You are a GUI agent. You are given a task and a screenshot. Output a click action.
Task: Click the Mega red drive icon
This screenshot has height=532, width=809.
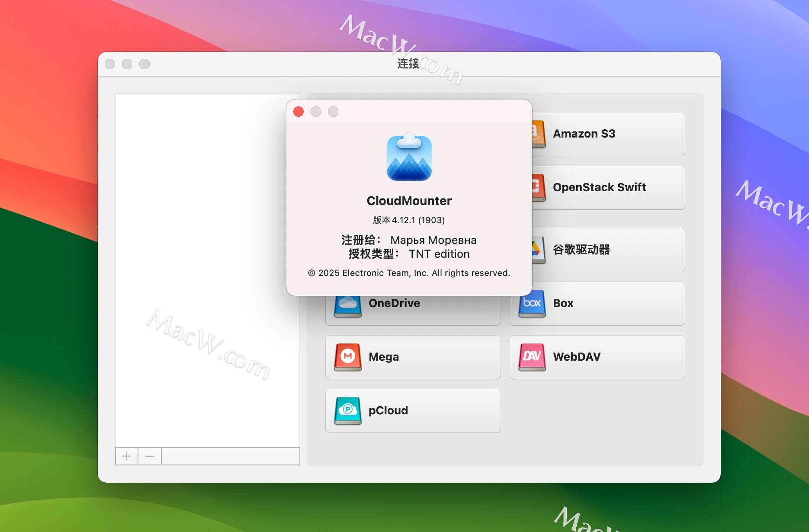point(348,357)
